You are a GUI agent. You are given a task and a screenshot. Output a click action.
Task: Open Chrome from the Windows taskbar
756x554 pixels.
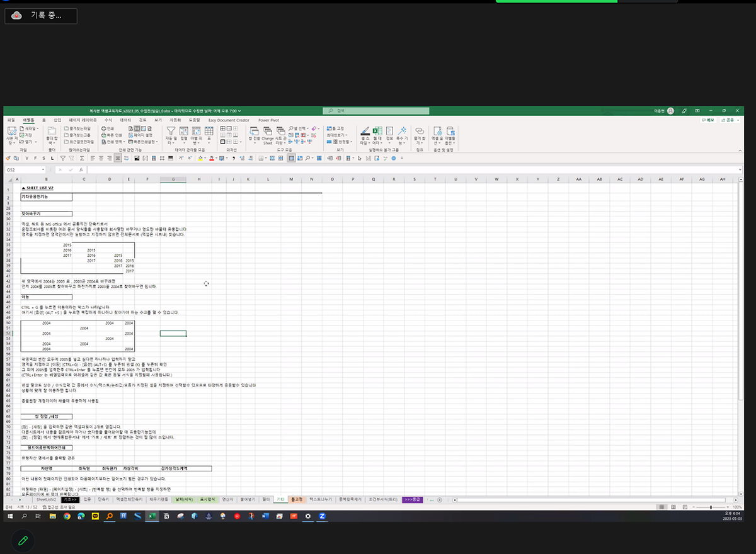click(66, 516)
